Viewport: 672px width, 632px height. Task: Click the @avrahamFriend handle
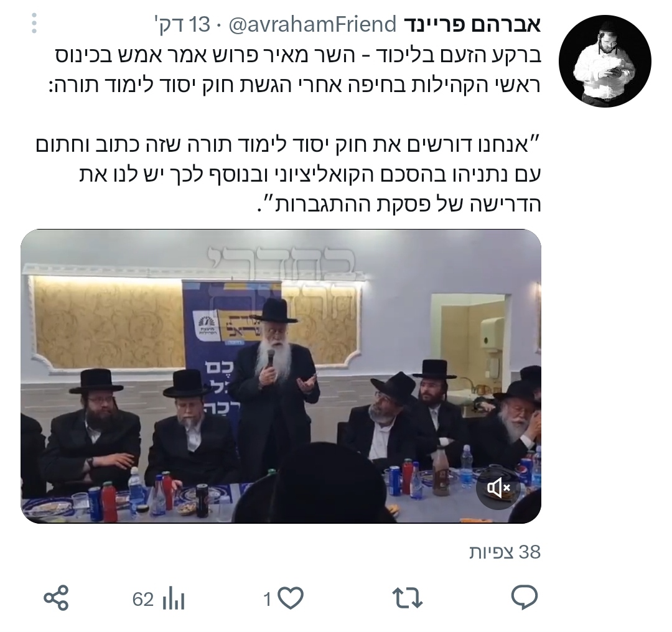(312, 25)
